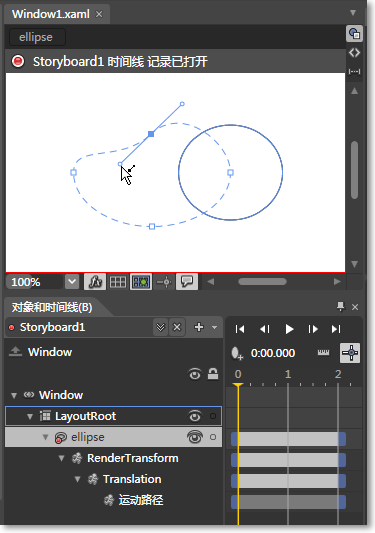The height and width of the screenshot is (533, 375).
Task: Go to first frame
Action: pyautogui.click(x=240, y=329)
